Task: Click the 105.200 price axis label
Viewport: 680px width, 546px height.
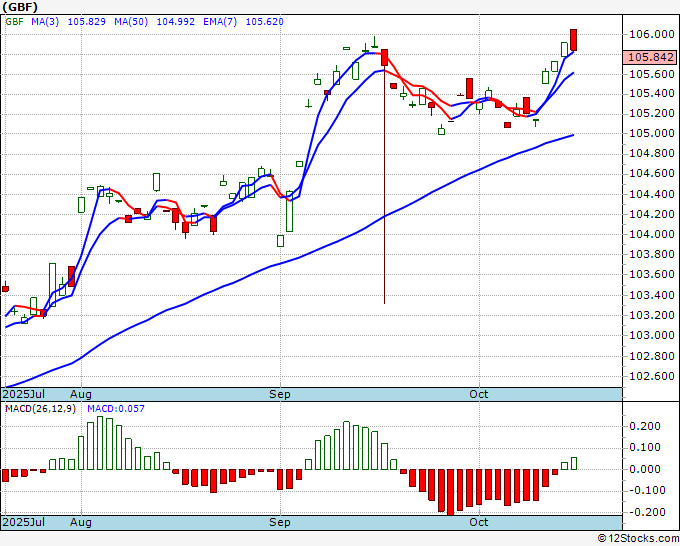Action: (x=652, y=114)
